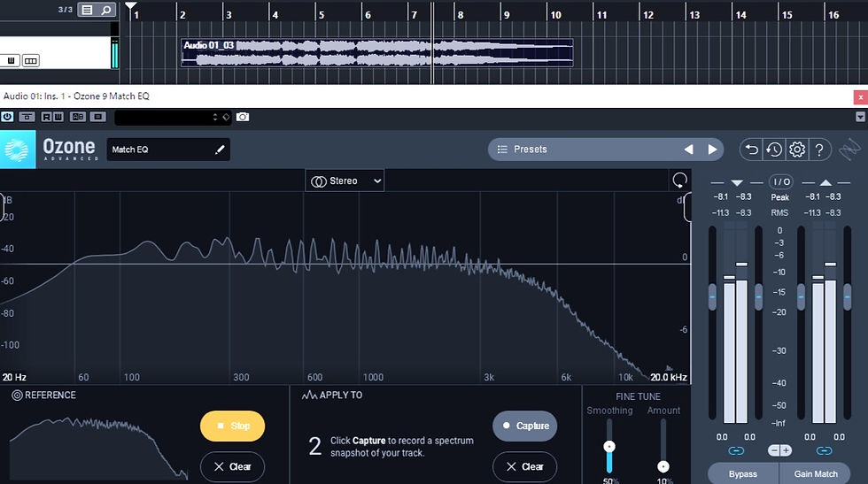
Task: Click the Undo arrow icon
Action: 751,150
